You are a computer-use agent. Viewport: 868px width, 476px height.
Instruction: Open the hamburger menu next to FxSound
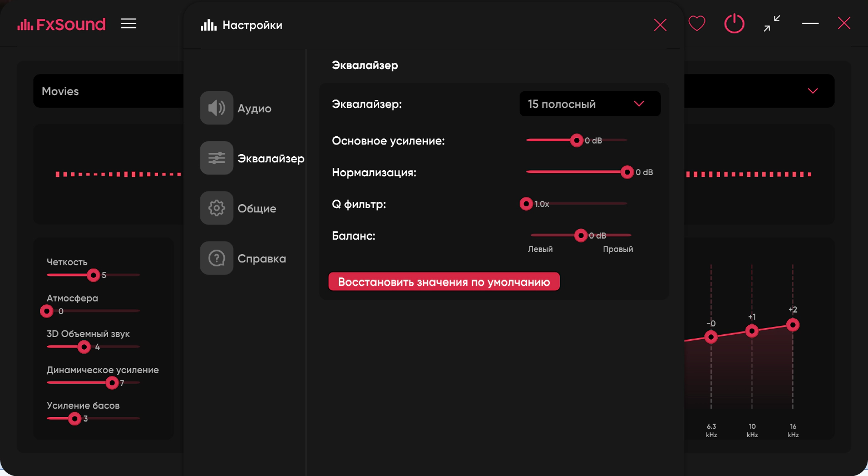click(129, 23)
